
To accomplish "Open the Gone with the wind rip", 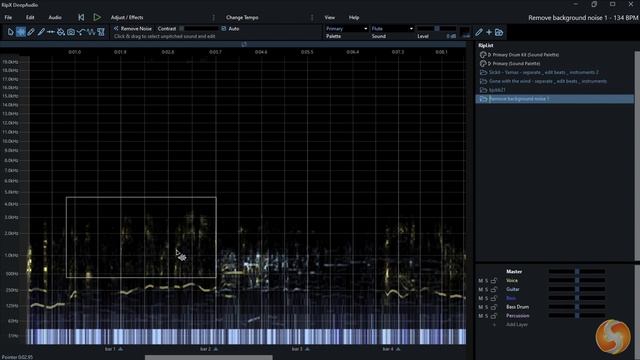I will (x=548, y=81).
